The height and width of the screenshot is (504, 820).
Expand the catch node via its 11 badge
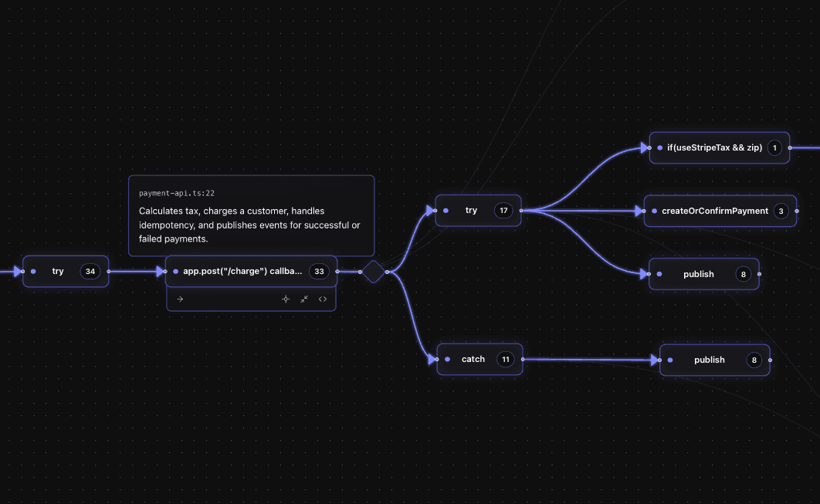506,359
